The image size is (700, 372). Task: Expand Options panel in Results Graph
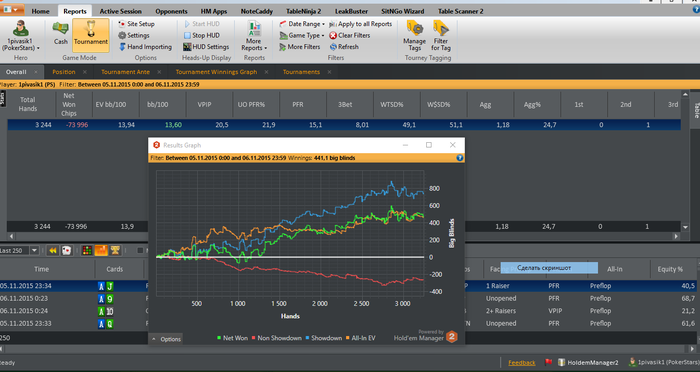[x=166, y=339]
